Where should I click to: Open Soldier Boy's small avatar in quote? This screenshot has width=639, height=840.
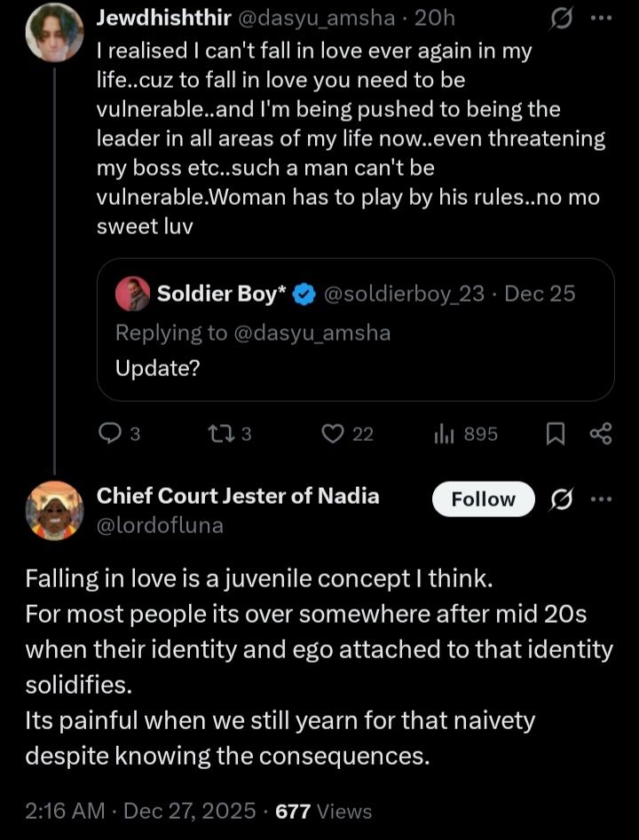coord(133,294)
